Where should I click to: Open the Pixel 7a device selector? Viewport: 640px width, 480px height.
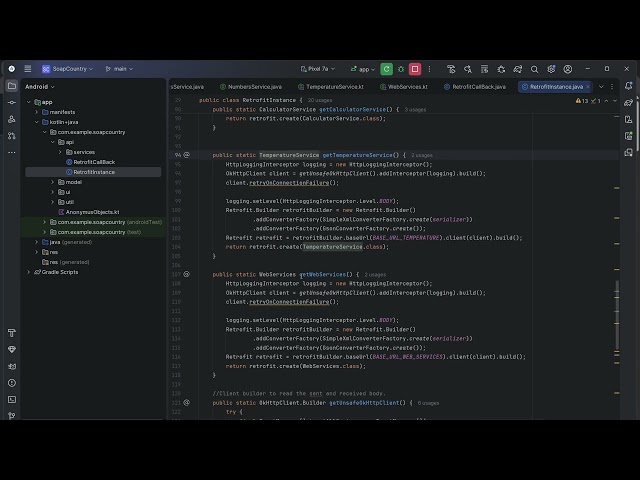[318, 69]
